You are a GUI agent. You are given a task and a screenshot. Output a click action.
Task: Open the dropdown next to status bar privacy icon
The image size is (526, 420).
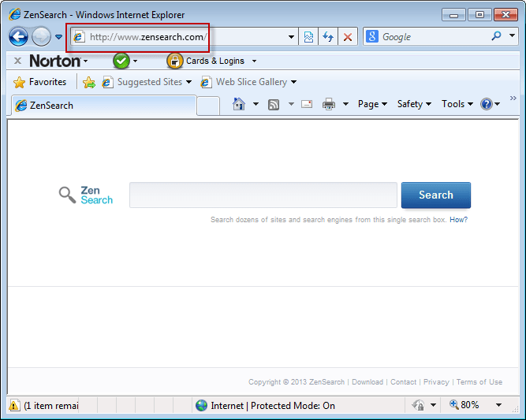(434, 405)
